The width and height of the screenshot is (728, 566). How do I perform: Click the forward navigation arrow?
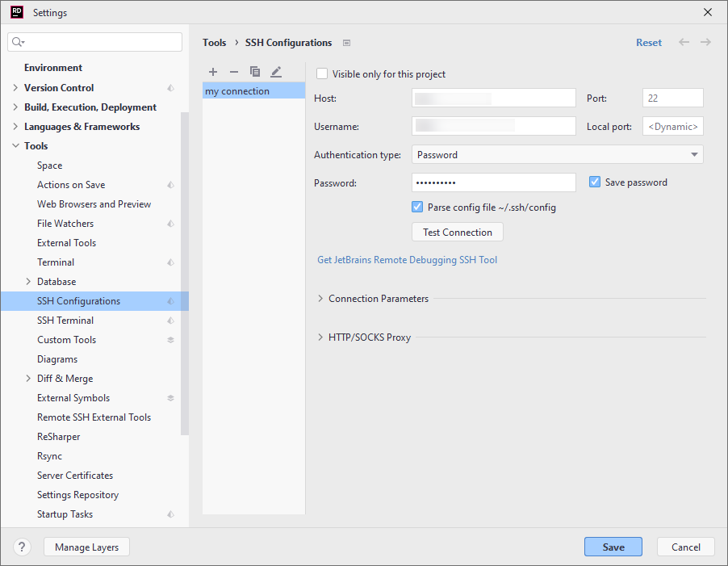pos(706,42)
